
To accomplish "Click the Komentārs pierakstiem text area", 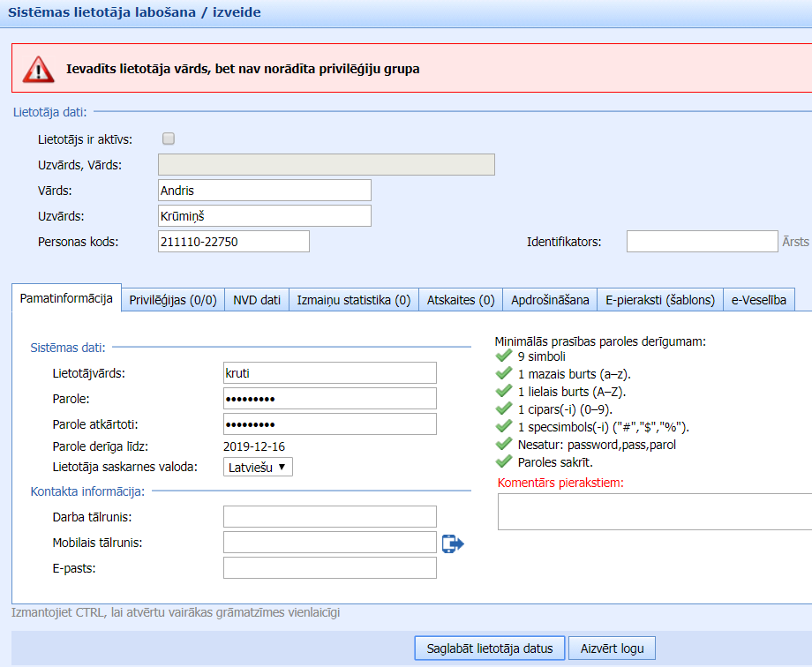I will (x=654, y=512).
